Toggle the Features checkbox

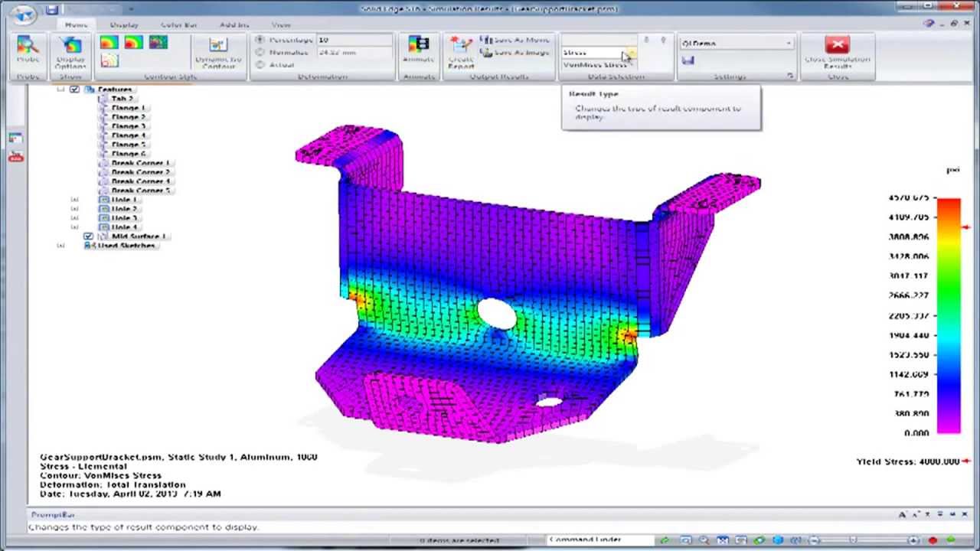tap(74, 90)
